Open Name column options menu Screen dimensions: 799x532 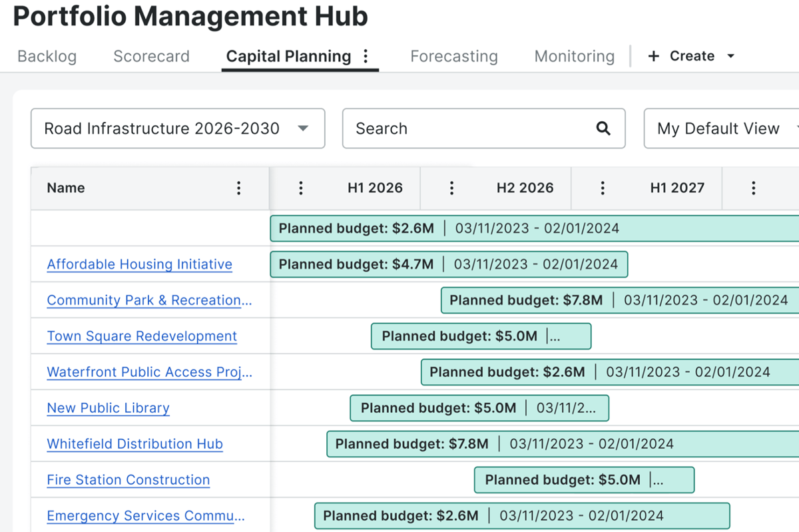[239, 188]
